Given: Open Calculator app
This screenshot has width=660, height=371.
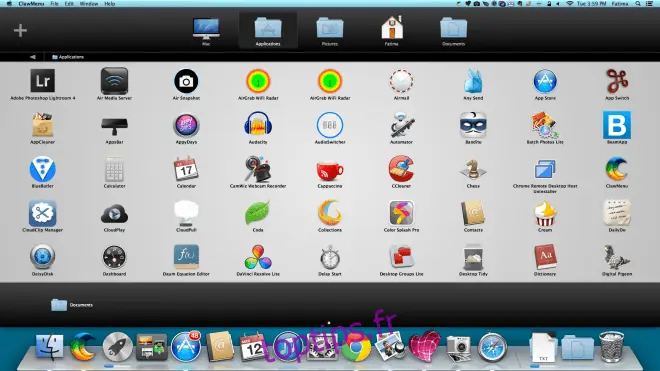Looking at the screenshot, I should coord(114,169).
